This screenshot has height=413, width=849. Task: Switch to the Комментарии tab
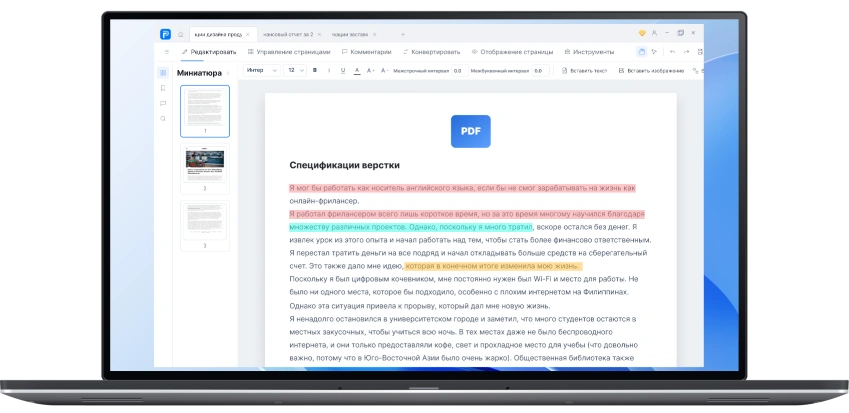(366, 52)
